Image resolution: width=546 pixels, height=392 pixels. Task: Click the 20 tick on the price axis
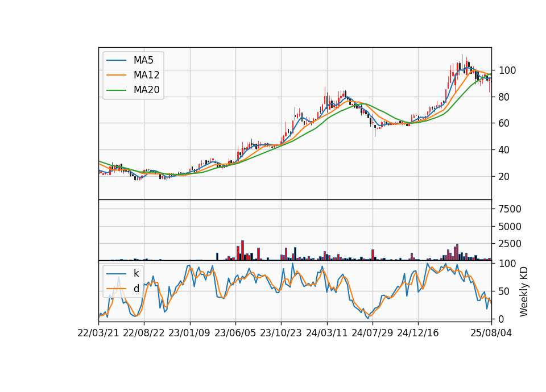click(x=504, y=177)
